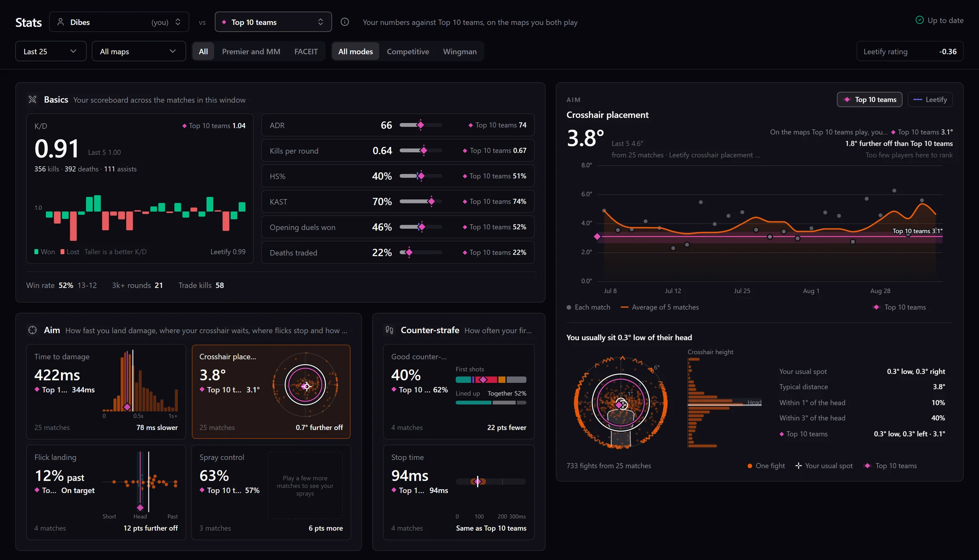The width and height of the screenshot is (979, 560).
Task: Click the Each match legend entry
Action: pos(589,307)
